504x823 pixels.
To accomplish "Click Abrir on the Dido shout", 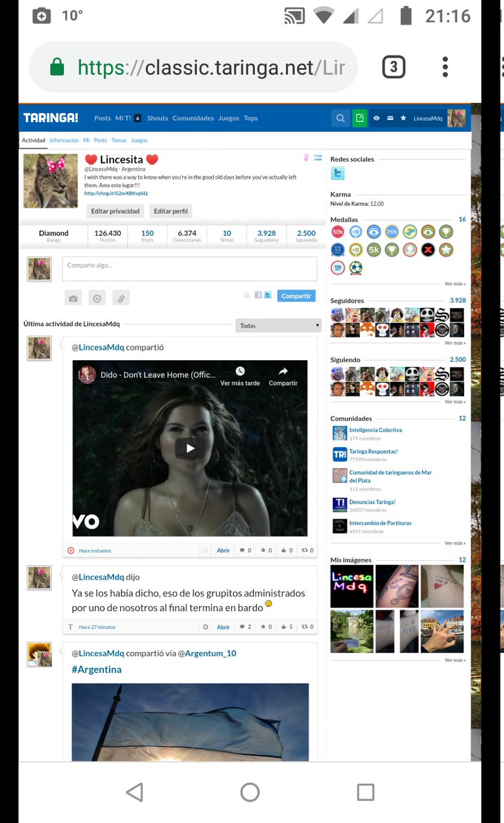I will tap(224, 550).
